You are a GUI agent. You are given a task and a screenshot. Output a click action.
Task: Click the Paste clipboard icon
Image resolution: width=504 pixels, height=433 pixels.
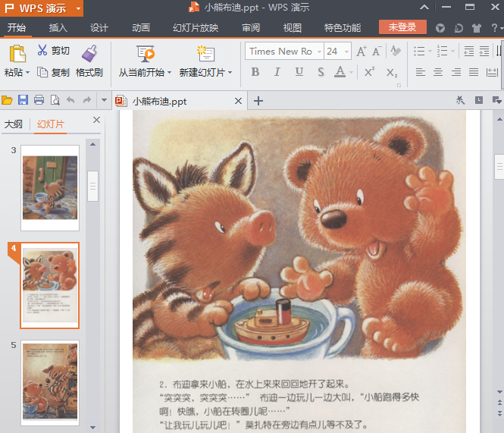point(17,53)
